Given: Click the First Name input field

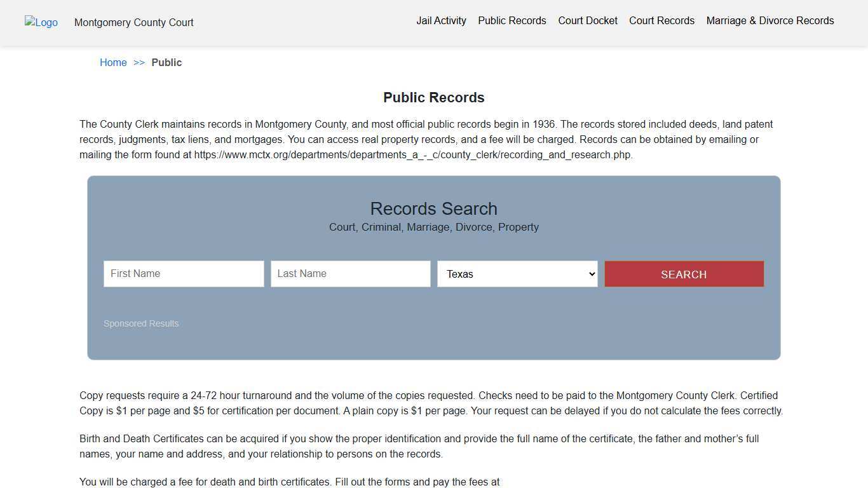Looking at the screenshot, I should pos(183,273).
